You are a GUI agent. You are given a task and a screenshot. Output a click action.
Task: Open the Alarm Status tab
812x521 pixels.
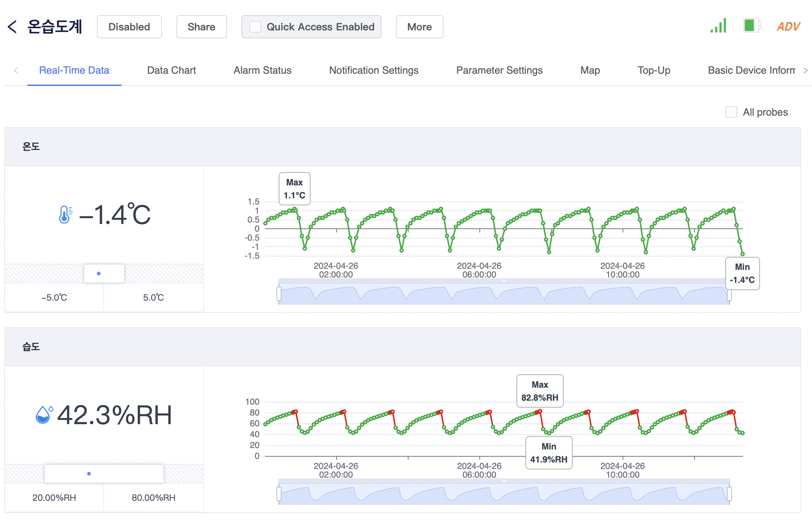click(262, 70)
